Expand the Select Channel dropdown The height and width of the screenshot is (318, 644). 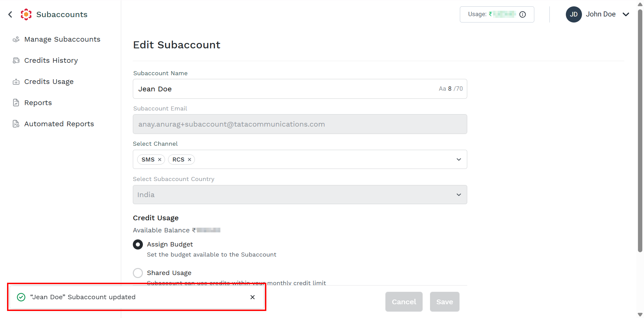pos(459,160)
